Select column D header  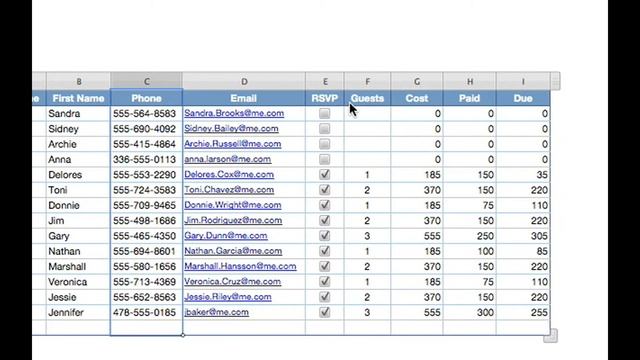[244, 82]
